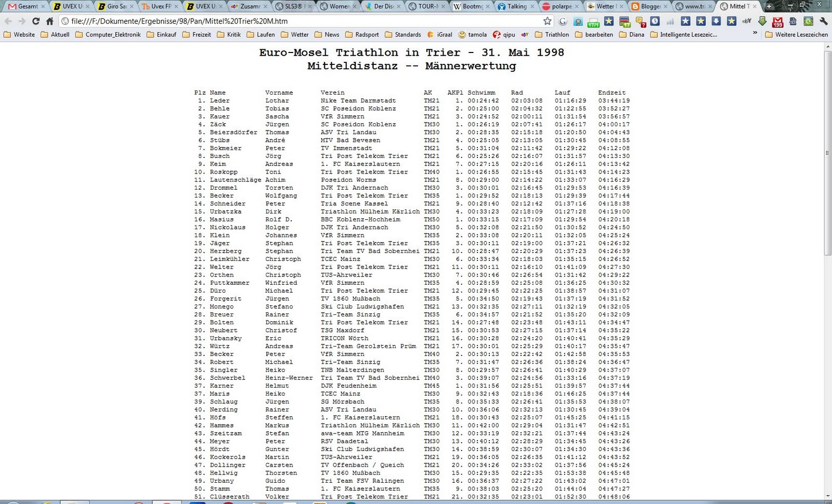Viewport: 832px width, 504px height.
Task: Open the Einkauf bookmarks folder
Action: [x=162, y=35]
